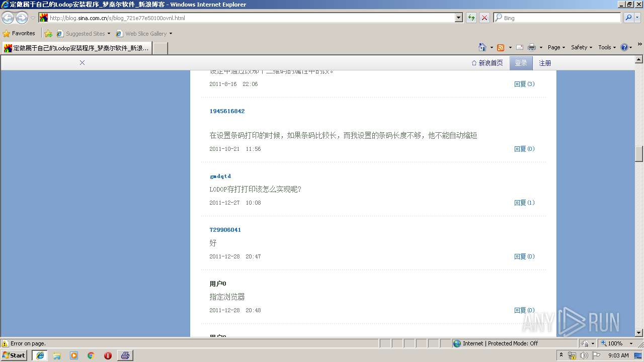This screenshot has height=362, width=644.
Task: Click the Start button
Action: click(15, 355)
